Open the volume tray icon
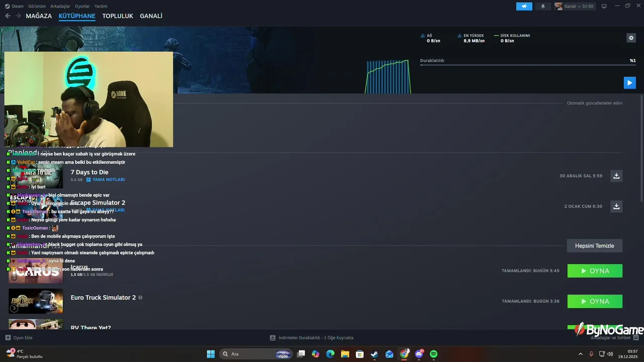 tap(610, 354)
